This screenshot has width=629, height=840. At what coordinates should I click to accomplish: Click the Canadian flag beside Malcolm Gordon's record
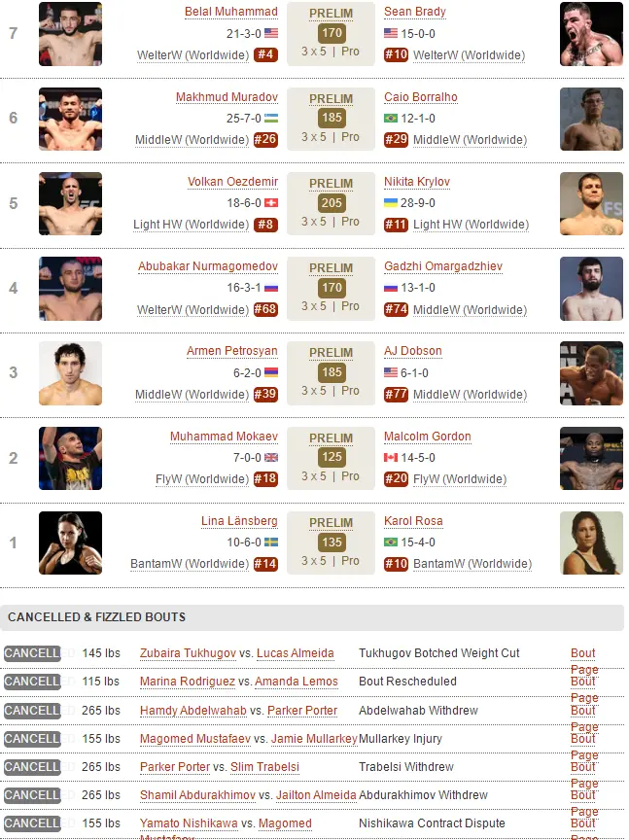391,458
